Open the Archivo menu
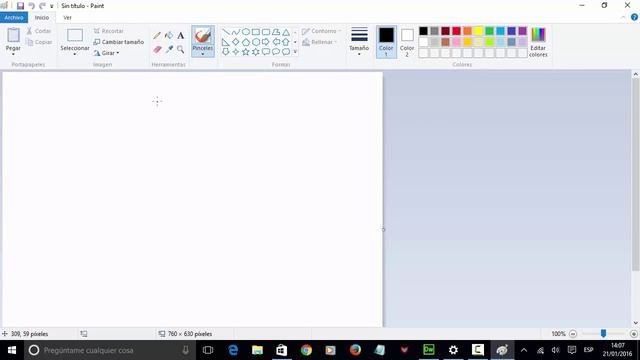The image size is (640, 360). pyautogui.click(x=14, y=18)
